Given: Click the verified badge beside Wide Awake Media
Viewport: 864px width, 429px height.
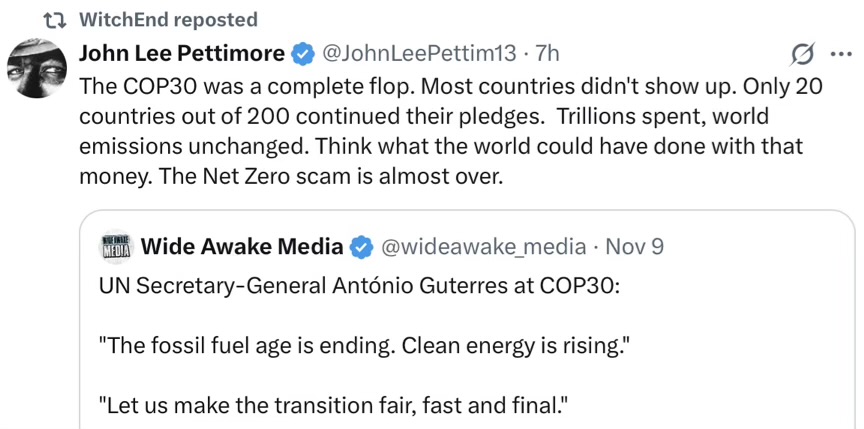Looking at the screenshot, I should point(361,246).
